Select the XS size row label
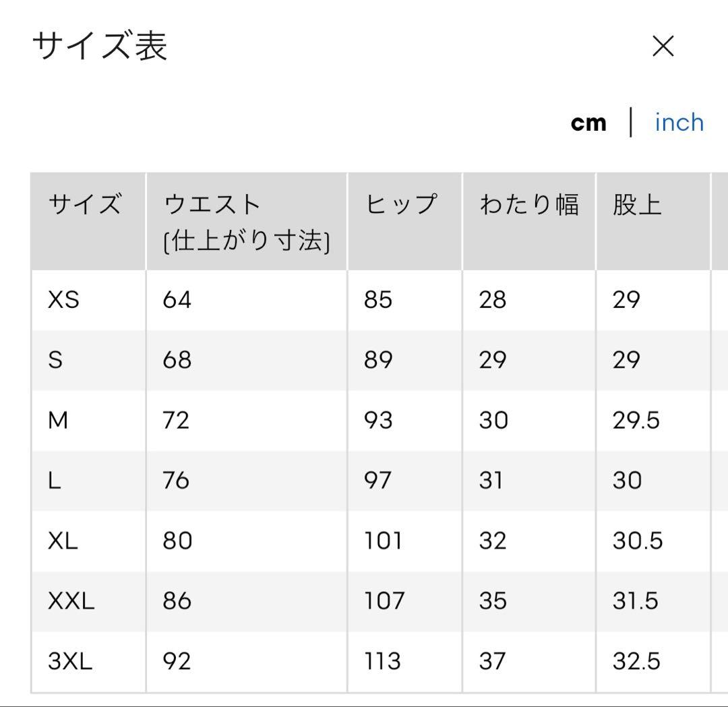The width and height of the screenshot is (728, 707). (x=63, y=299)
